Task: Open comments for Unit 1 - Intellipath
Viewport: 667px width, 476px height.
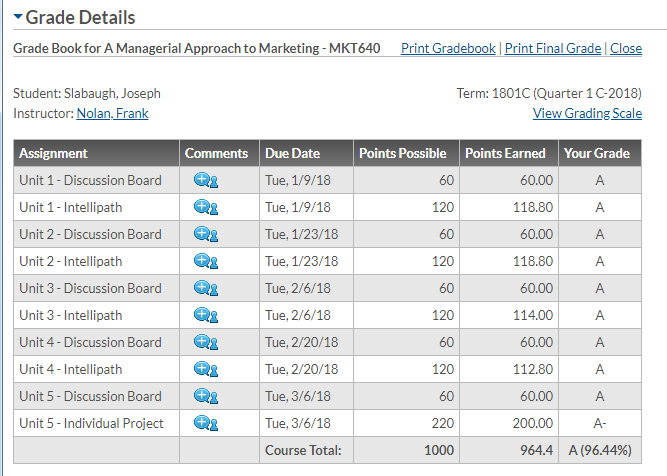Action: [x=206, y=207]
